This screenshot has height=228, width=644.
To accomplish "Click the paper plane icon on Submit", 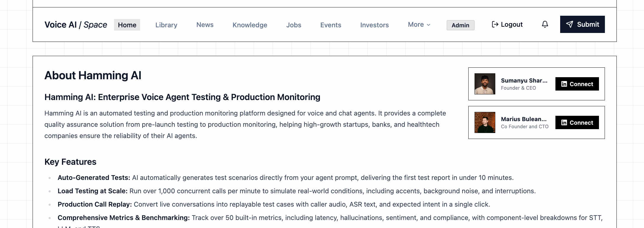I will click(x=569, y=24).
